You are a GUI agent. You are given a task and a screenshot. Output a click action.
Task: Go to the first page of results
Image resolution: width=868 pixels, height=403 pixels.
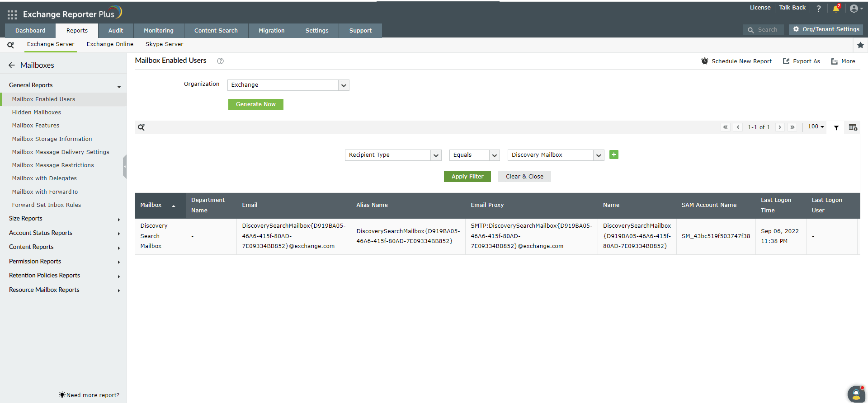tap(726, 127)
